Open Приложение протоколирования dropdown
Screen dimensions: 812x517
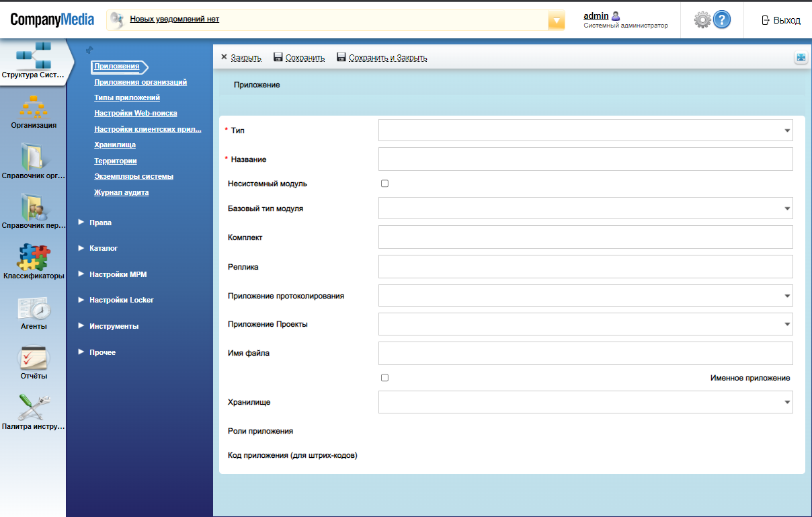tap(585, 295)
